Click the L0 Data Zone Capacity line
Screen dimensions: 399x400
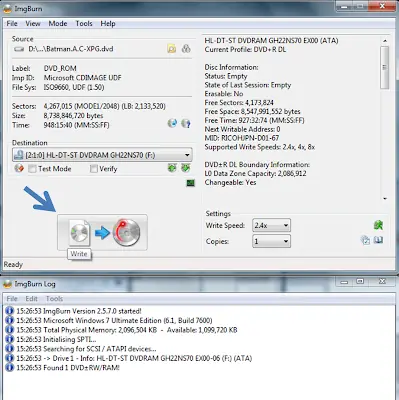click(255, 173)
